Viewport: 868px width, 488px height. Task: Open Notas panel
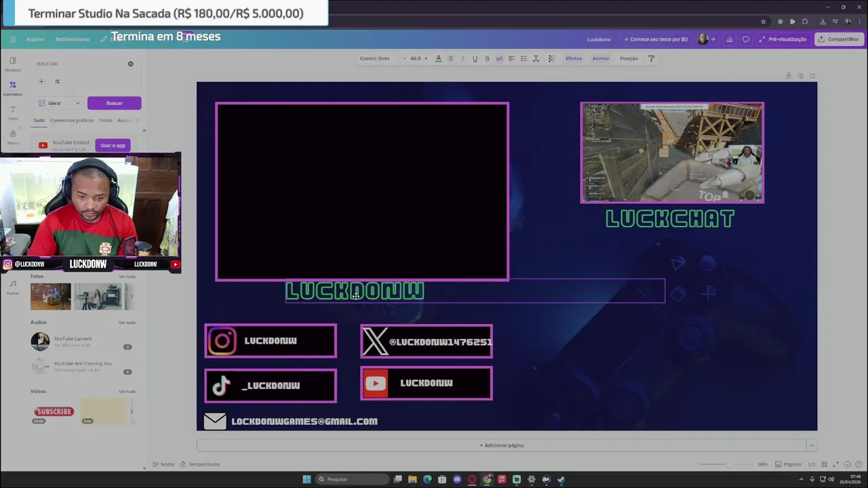[x=163, y=464]
